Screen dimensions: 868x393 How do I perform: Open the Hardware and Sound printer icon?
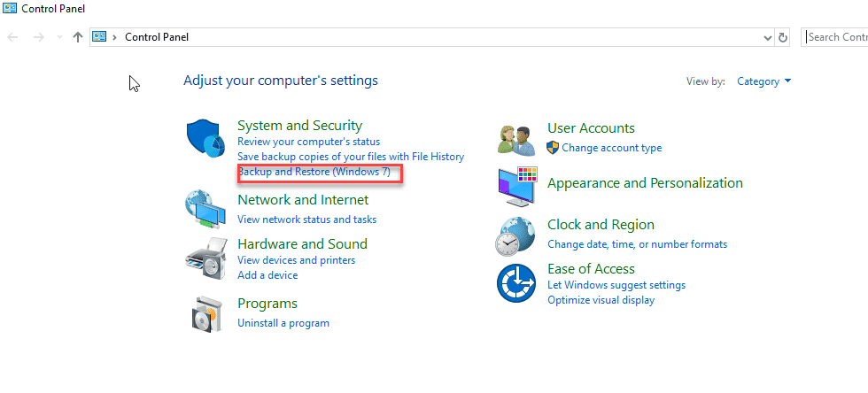tap(206, 260)
